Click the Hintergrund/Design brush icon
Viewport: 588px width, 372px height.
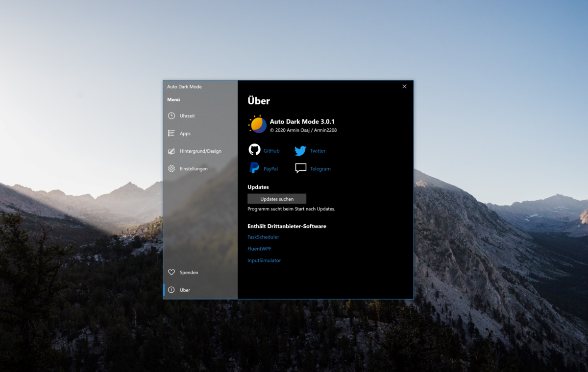tap(171, 151)
